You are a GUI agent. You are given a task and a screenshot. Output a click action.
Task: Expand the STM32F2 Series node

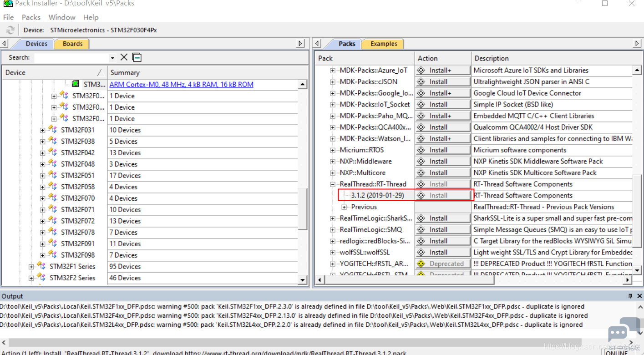tap(31, 278)
